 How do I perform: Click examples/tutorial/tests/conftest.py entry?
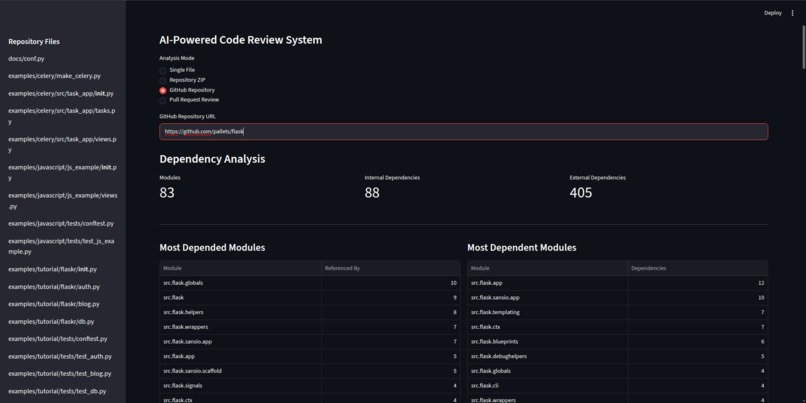tap(58, 339)
